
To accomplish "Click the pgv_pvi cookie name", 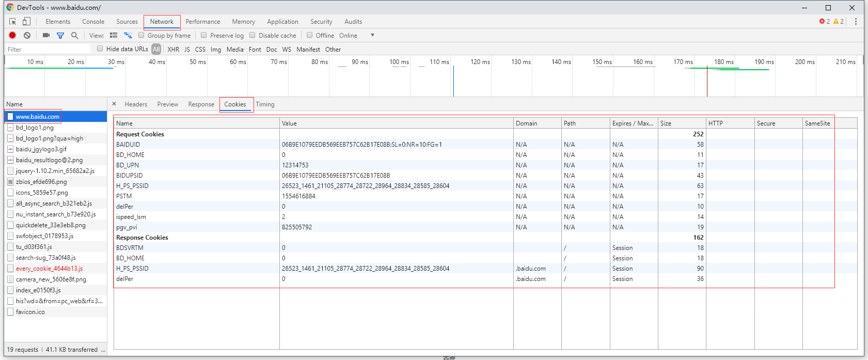I will (x=127, y=227).
